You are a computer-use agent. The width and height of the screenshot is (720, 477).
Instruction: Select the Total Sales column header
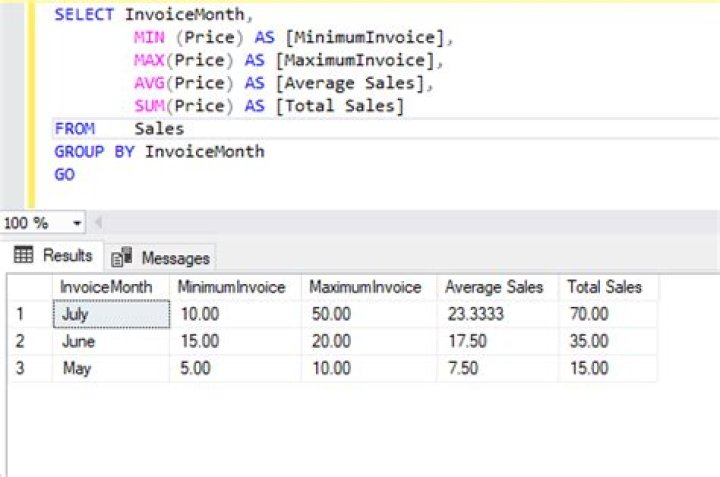[x=608, y=287]
